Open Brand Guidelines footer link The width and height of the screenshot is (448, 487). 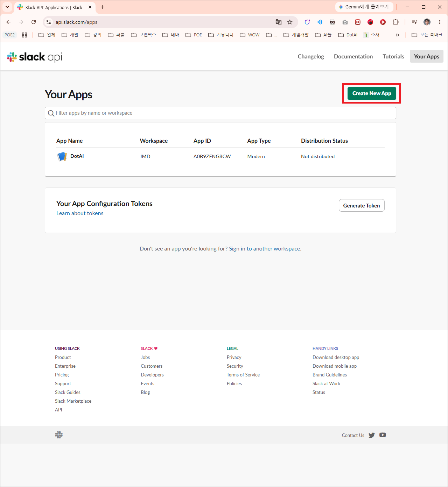330,375
